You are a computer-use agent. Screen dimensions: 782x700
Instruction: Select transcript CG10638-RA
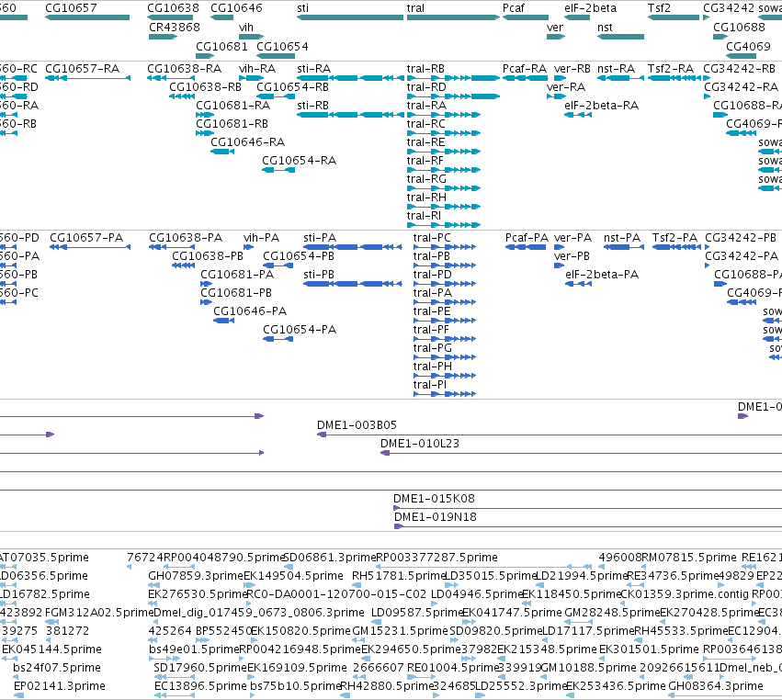pyautogui.click(x=170, y=78)
